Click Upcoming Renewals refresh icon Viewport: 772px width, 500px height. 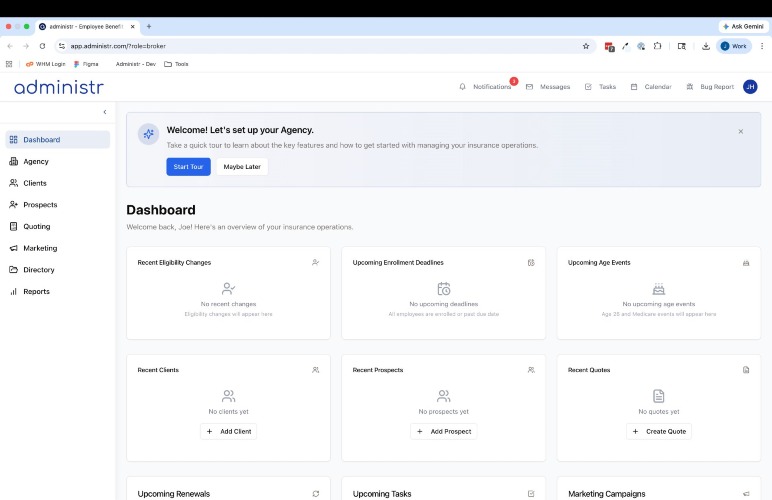(x=316, y=494)
